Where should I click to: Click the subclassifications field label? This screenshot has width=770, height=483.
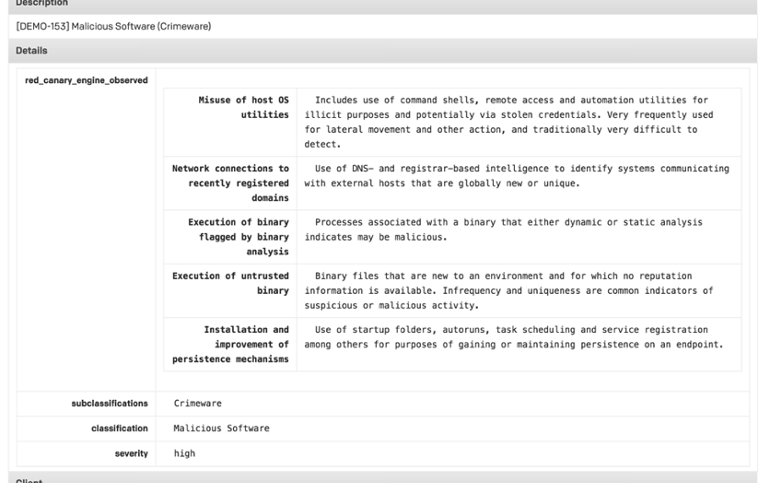point(110,403)
